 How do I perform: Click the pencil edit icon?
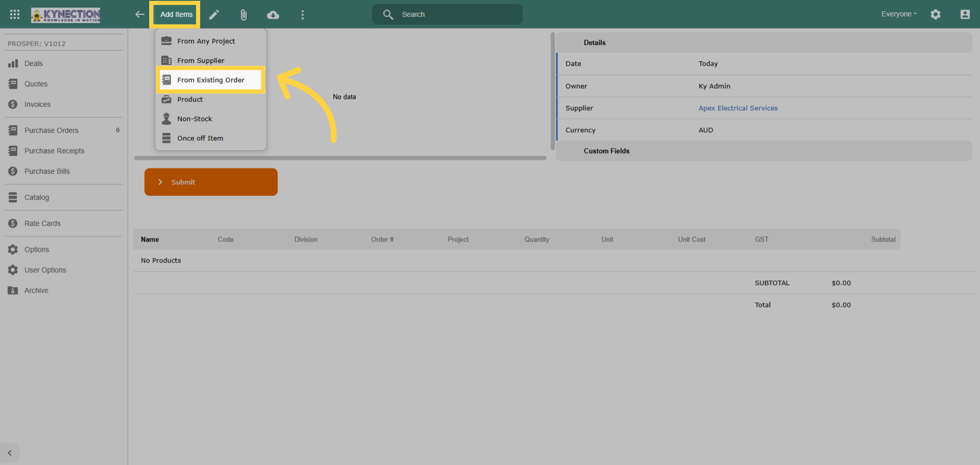214,15
